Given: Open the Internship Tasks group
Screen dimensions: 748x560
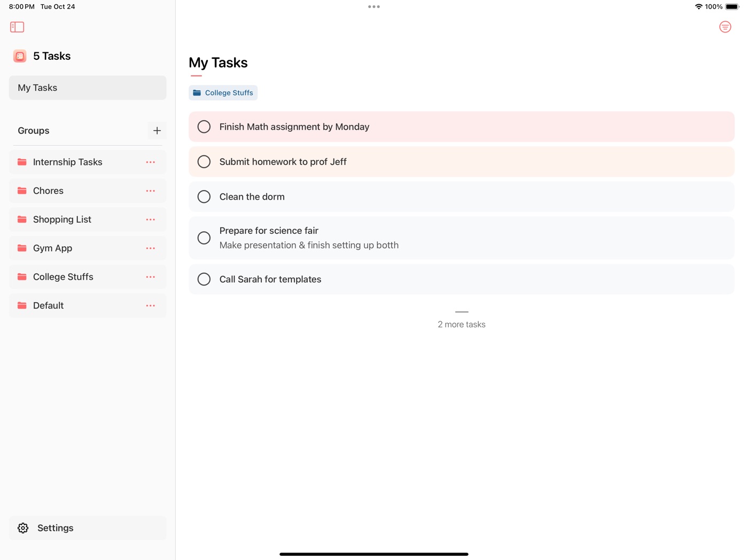Looking at the screenshot, I should pyautogui.click(x=88, y=162).
